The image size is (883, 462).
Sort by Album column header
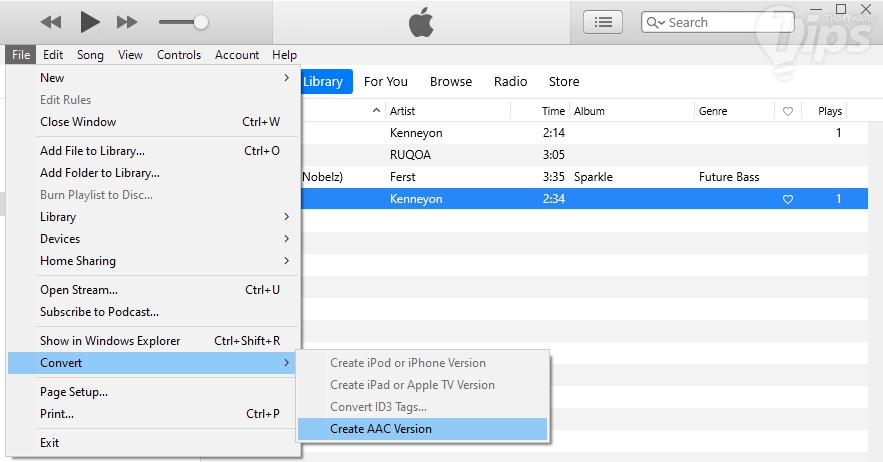click(632, 111)
